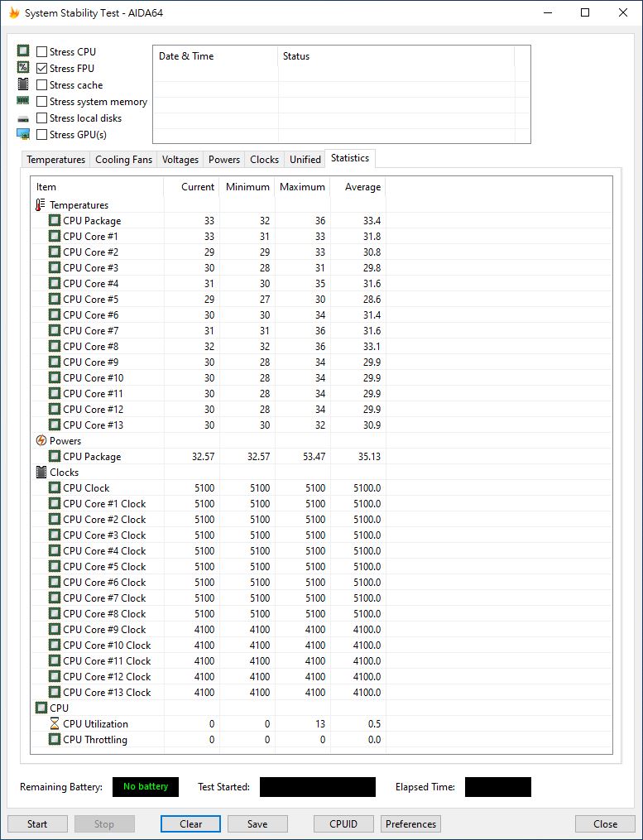Click the power CPU Package row icon
643x840 pixels.
pyautogui.click(x=54, y=457)
